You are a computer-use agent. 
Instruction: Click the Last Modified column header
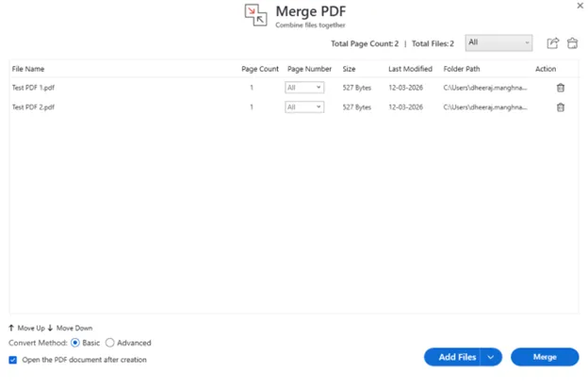pos(410,69)
